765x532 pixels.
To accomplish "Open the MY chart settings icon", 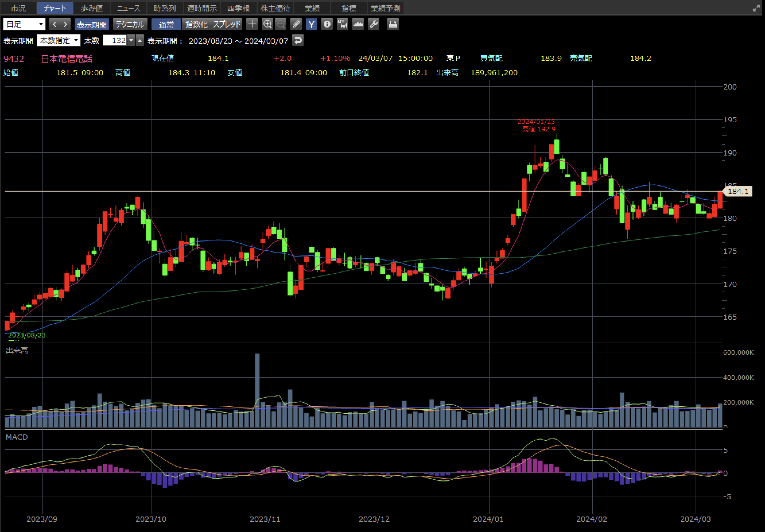I will point(342,24).
